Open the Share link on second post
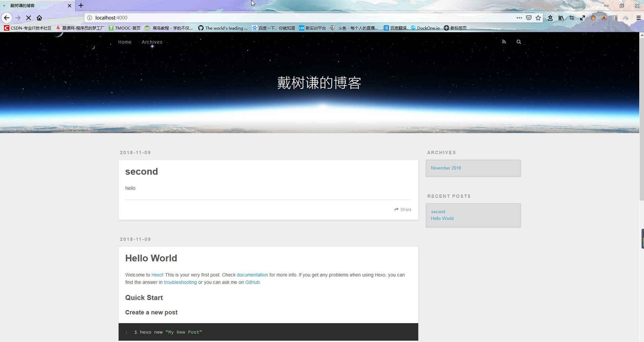Viewport: 644px width, 342px height. coord(403,210)
